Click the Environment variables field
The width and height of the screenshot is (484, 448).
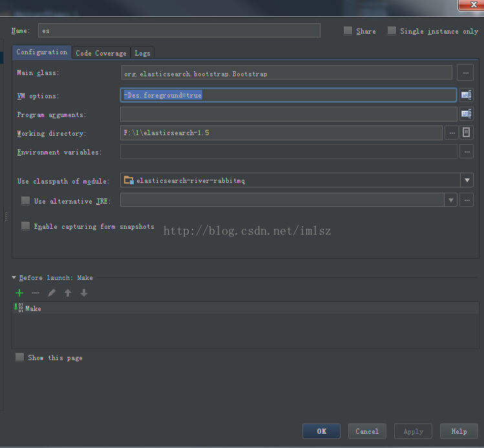pos(289,152)
